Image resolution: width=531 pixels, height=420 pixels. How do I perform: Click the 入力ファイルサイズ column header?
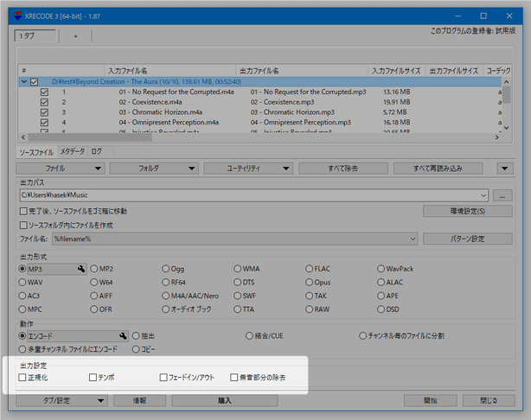(397, 71)
